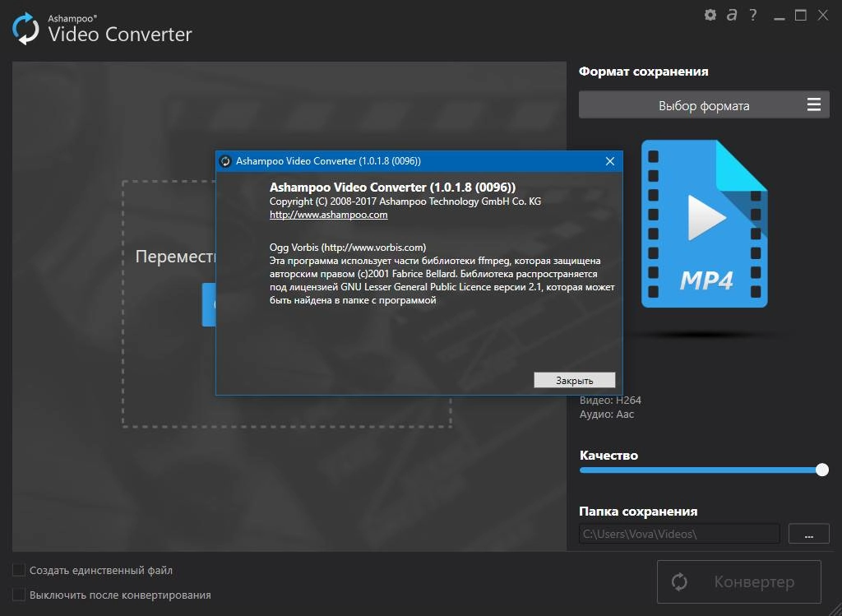Click the MP4 format file icon

point(704,224)
